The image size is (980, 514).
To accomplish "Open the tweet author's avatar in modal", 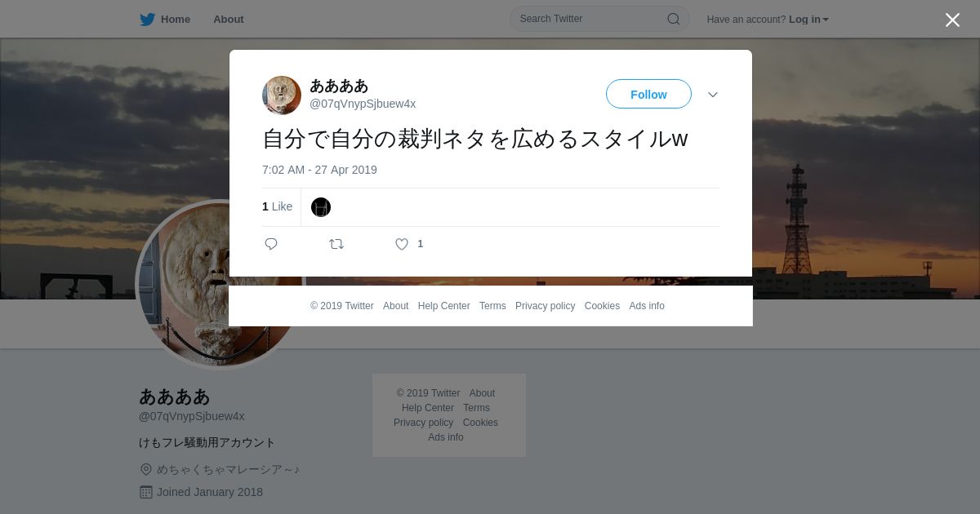I will point(282,95).
